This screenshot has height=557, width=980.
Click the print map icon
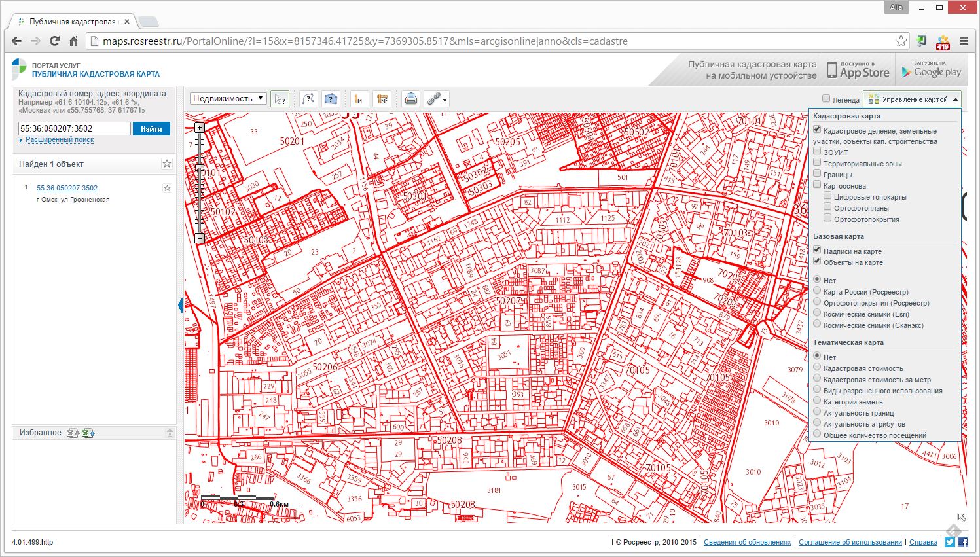click(410, 99)
